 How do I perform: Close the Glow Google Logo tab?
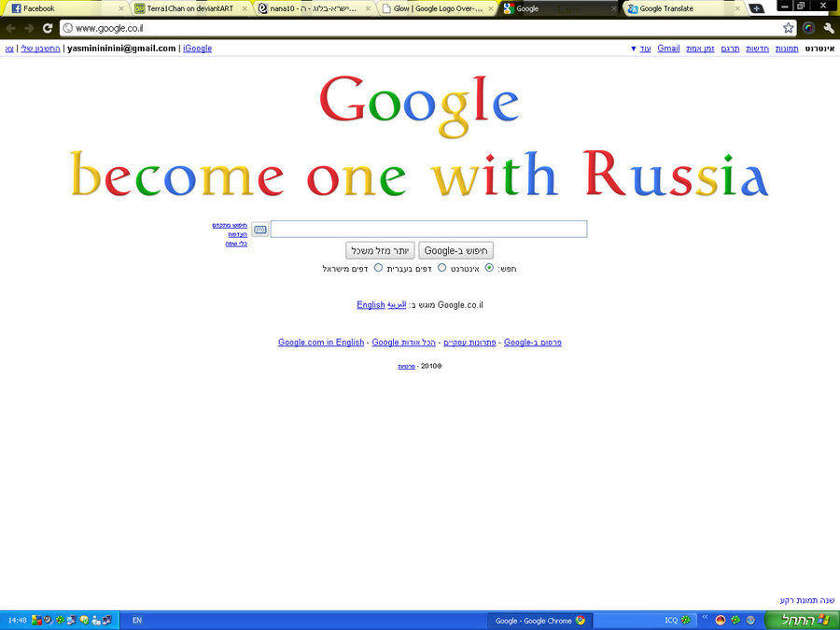click(x=491, y=8)
